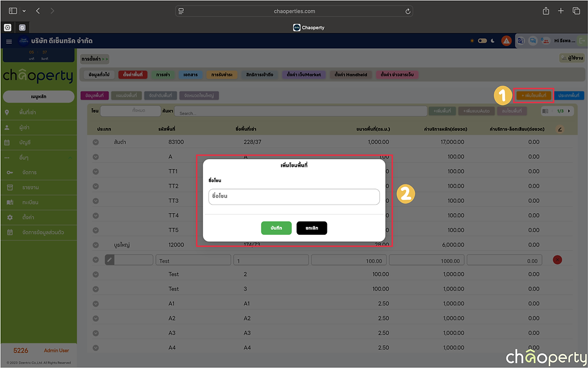Click the pencil edit icon in table header

point(559,129)
